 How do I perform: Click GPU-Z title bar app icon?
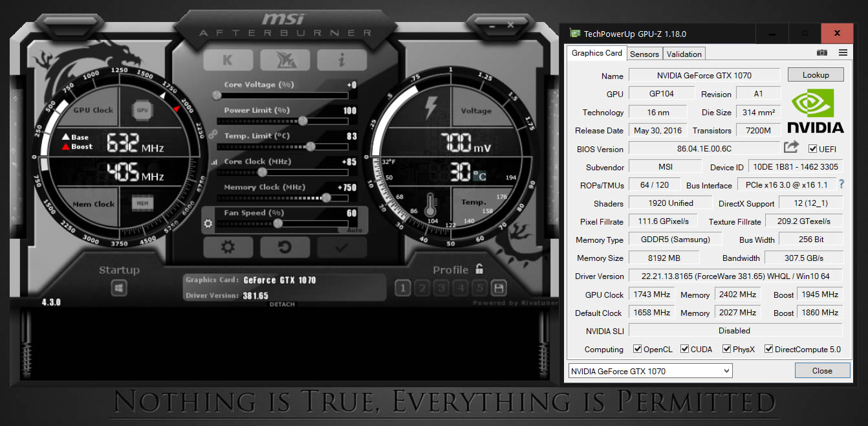[574, 34]
